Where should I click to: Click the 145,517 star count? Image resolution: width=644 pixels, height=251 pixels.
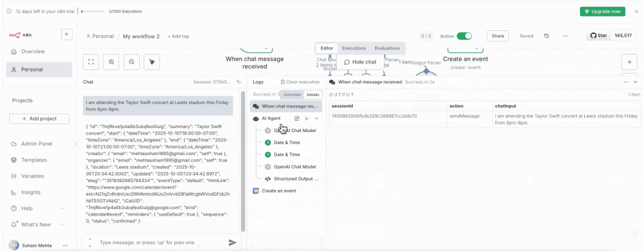623,36
